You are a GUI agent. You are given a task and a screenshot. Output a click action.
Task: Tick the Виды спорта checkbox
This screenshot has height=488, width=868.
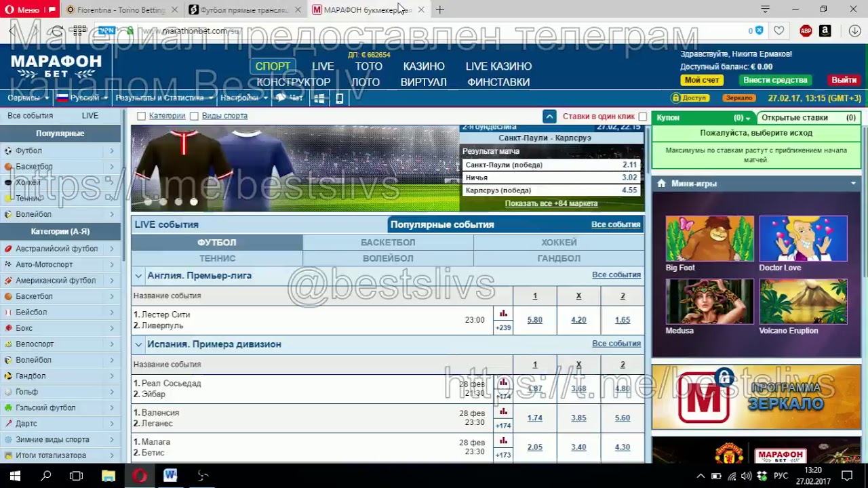[x=194, y=116]
